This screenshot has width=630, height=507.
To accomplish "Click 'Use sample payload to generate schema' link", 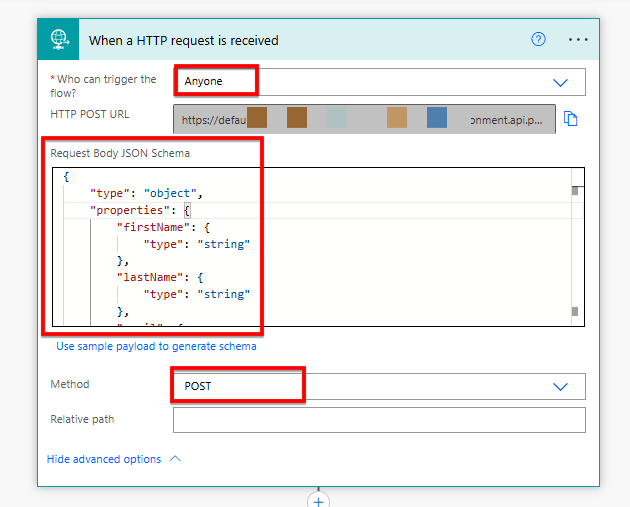I will click(156, 346).
